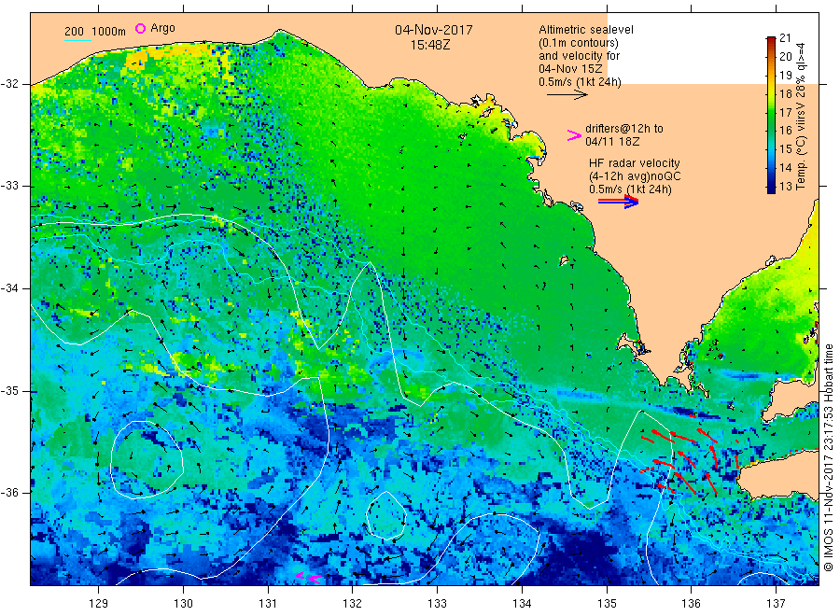Click the '04/11 18Z' drifter text
This screenshot has height=616, width=840.
(x=612, y=142)
